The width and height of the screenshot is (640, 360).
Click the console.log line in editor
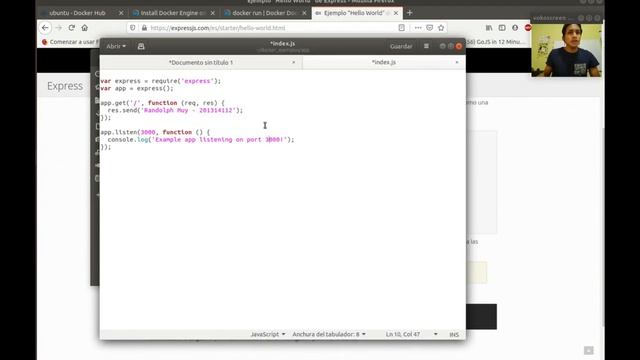tap(200, 140)
